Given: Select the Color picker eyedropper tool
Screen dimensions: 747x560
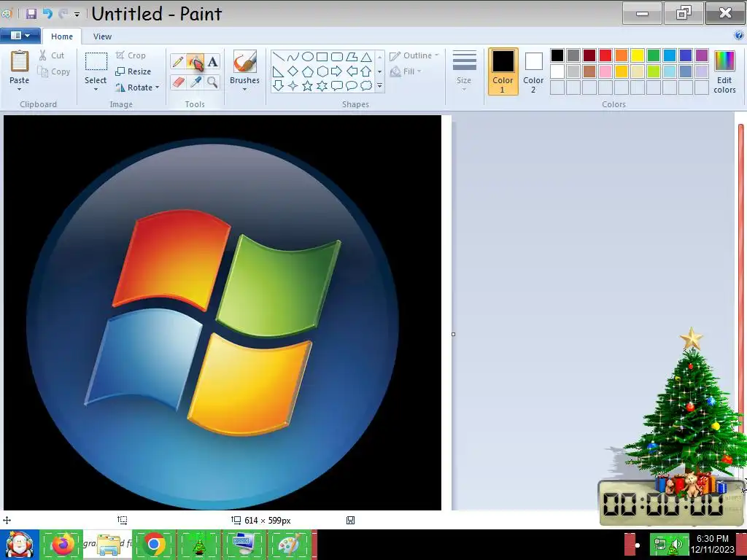Looking at the screenshot, I should click(196, 82).
